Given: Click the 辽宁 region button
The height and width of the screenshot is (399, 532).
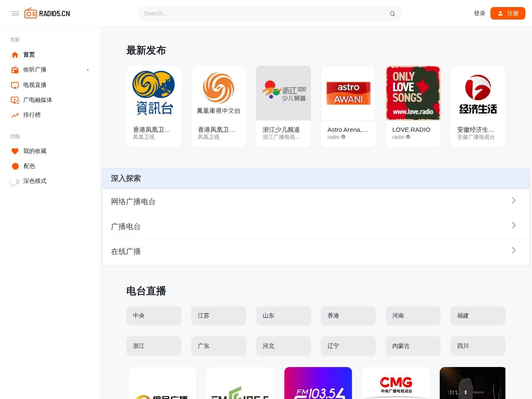Looking at the screenshot, I should (x=348, y=346).
